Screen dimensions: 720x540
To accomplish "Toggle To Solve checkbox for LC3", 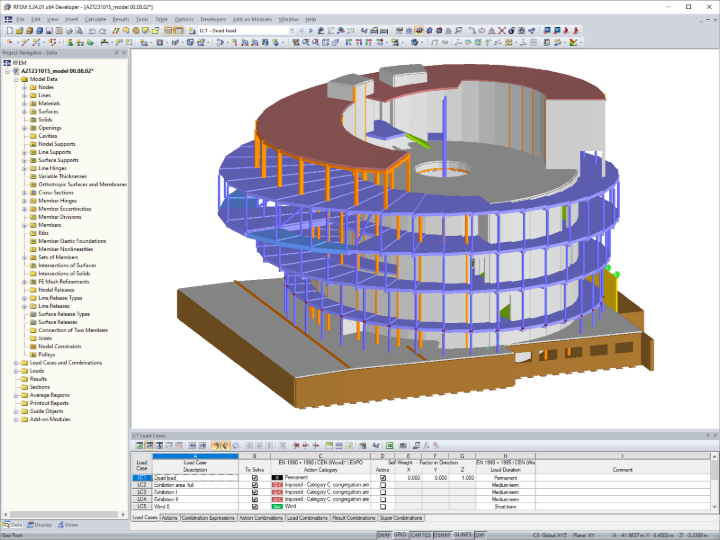I will (x=255, y=492).
